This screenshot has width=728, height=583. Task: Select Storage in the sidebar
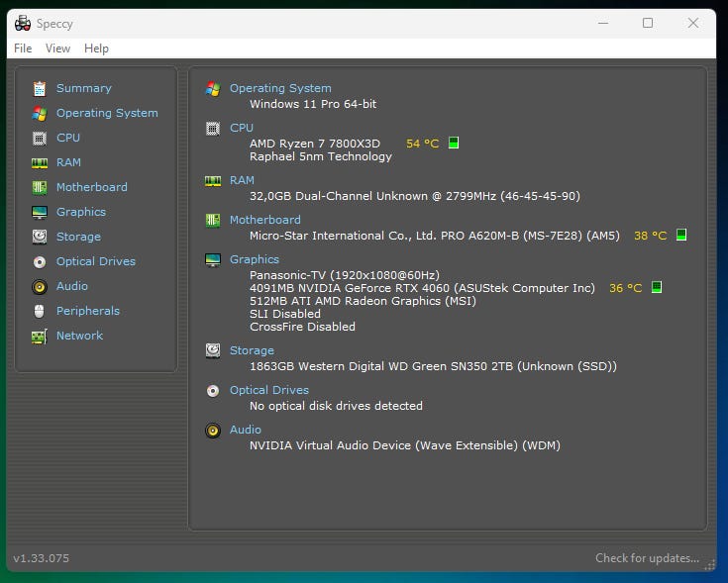(78, 237)
